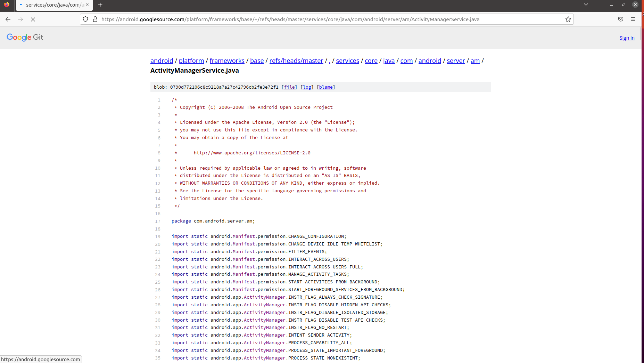Open the raw file link

pos(289,87)
